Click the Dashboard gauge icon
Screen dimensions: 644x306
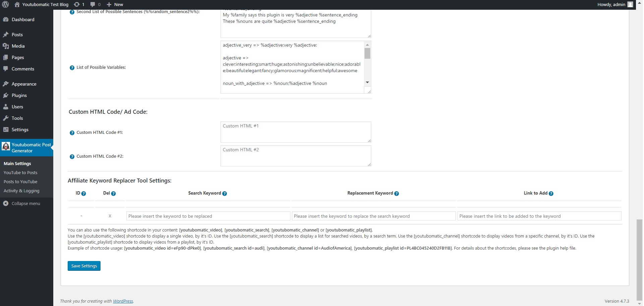(x=6, y=19)
